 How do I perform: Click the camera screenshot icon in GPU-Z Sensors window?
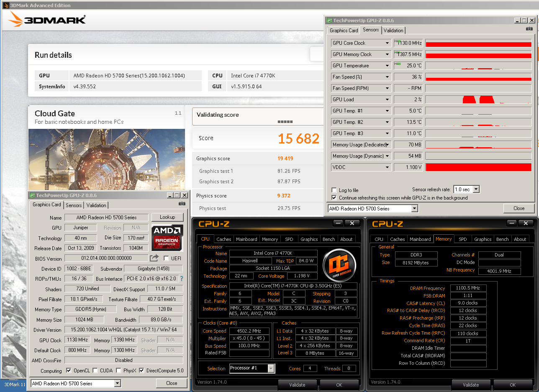point(529,29)
